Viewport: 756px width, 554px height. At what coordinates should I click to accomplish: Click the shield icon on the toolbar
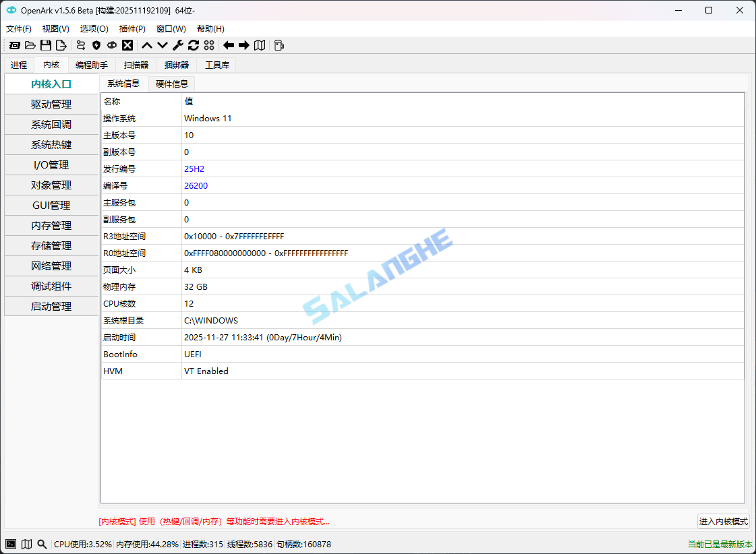tap(96, 45)
